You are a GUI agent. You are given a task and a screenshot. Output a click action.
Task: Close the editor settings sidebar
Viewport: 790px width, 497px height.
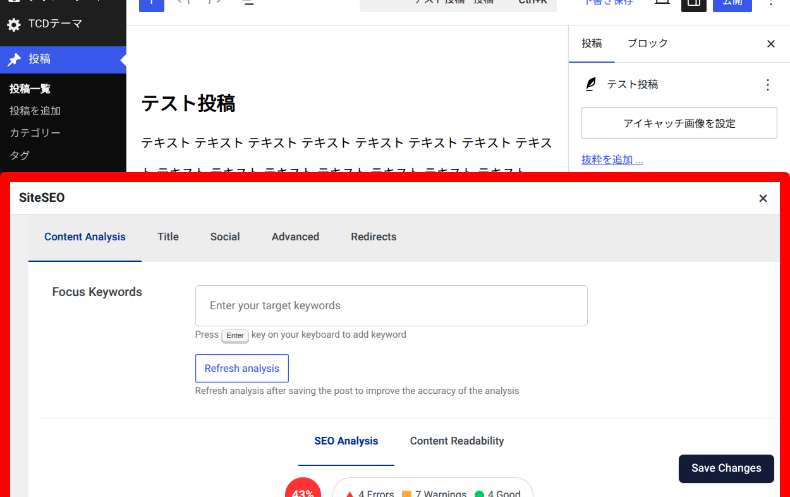pos(770,44)
